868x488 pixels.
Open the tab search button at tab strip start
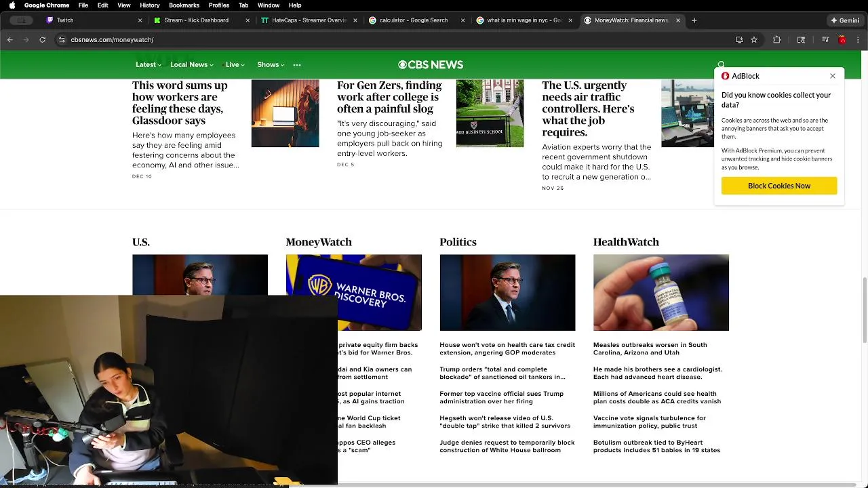(x=22, y=20)
